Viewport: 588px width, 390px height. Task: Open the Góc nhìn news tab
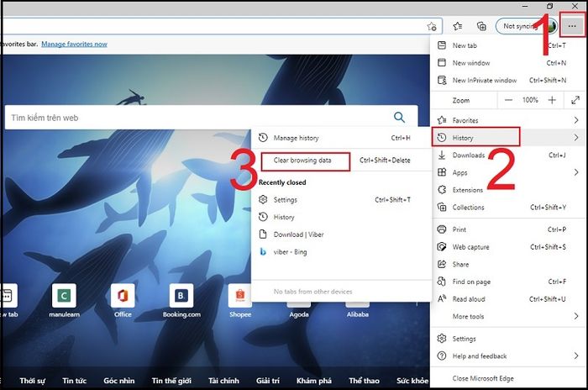[x=119, y=381]
